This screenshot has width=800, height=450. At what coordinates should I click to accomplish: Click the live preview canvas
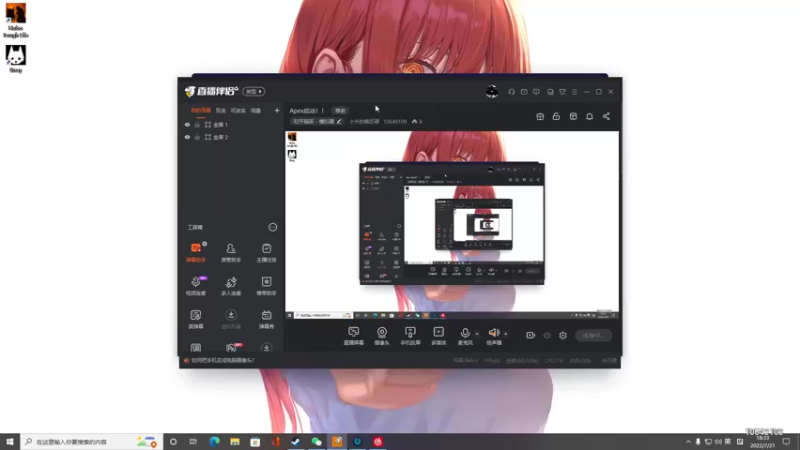pyautogui.click(x=452, y=225)
